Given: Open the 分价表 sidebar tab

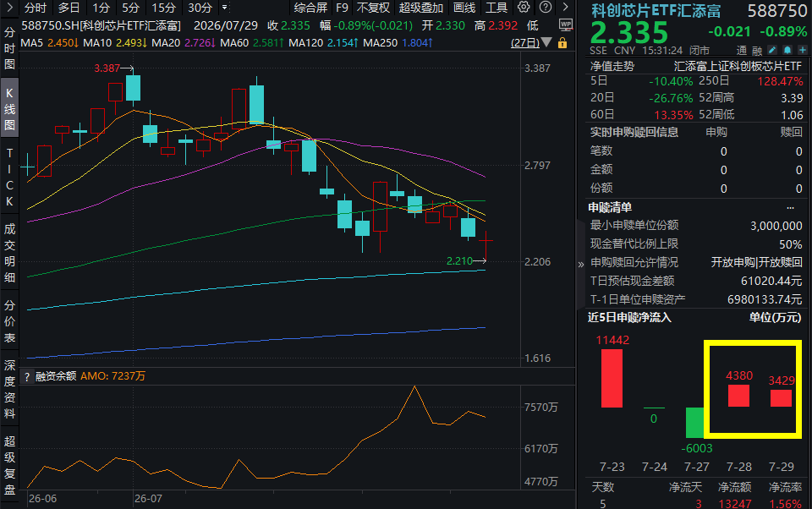Looking at the screenshot, I should [9, 321].
